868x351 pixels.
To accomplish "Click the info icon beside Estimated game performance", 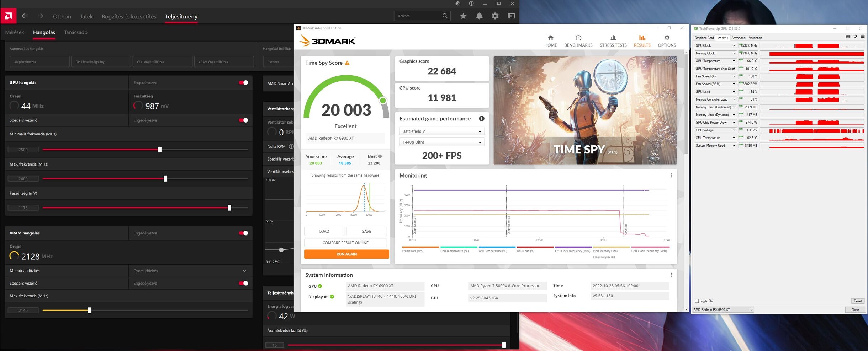I will (481, 119).
